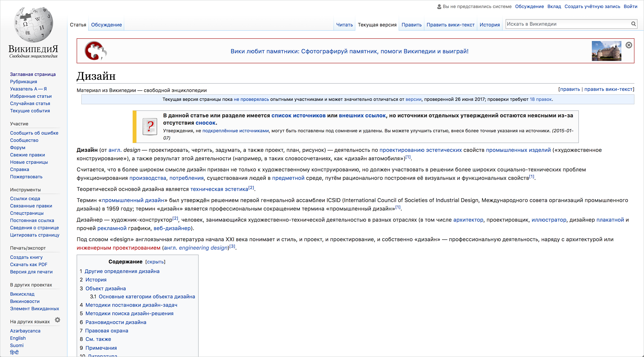
Task: Click the user silhouette icon
Action: point(439,7)
